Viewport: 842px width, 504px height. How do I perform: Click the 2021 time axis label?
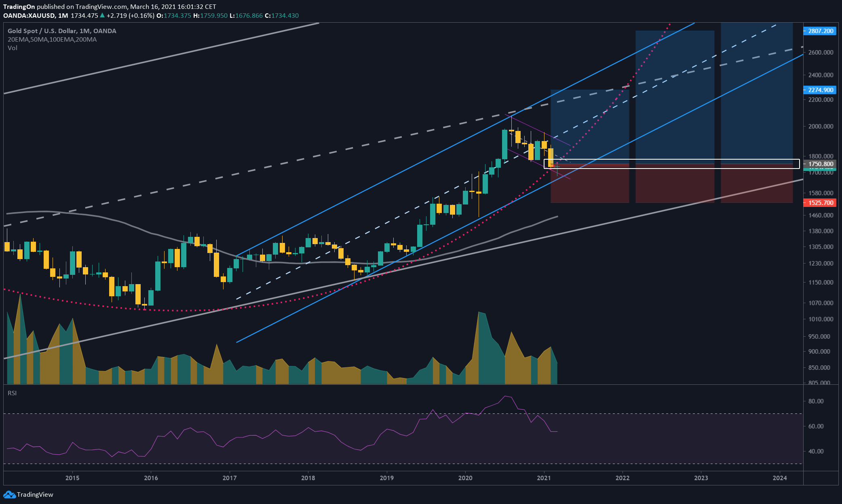(544, 478)
